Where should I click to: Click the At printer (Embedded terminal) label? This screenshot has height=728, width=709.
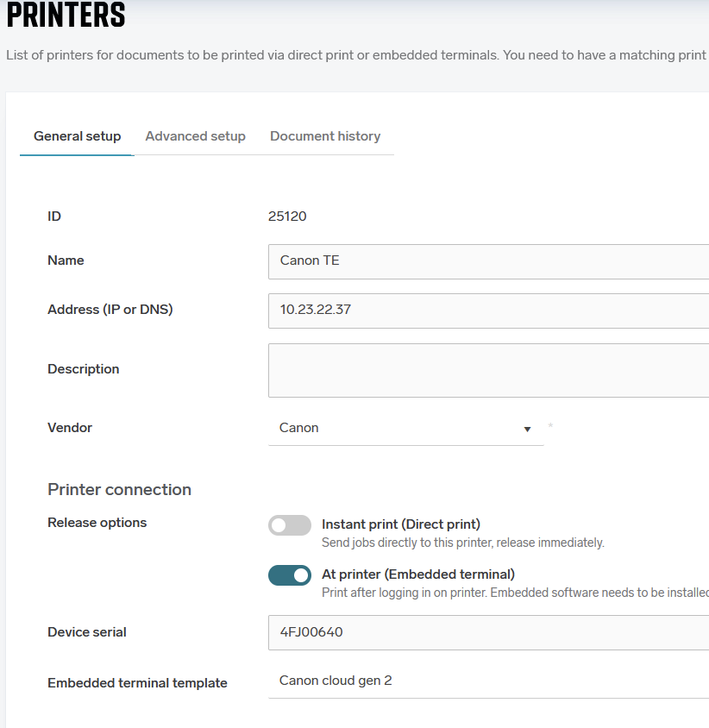coord(417,574)
